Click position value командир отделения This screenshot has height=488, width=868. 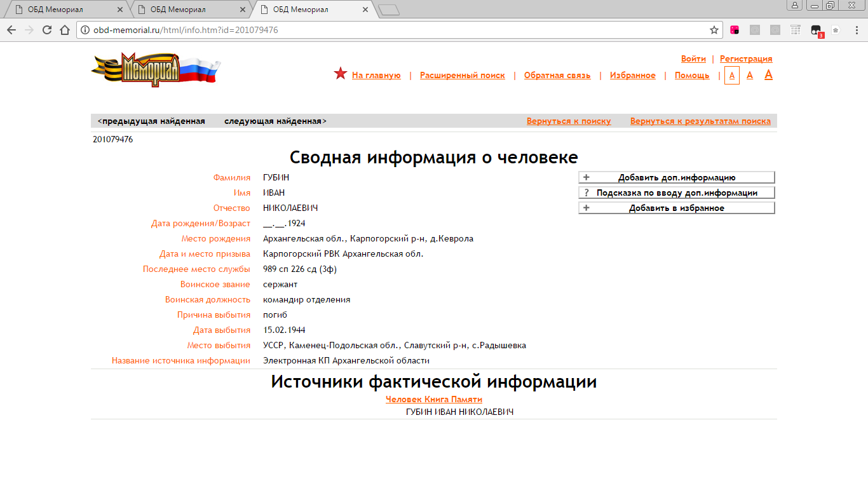pyautogui.click(x=307, y=299)
